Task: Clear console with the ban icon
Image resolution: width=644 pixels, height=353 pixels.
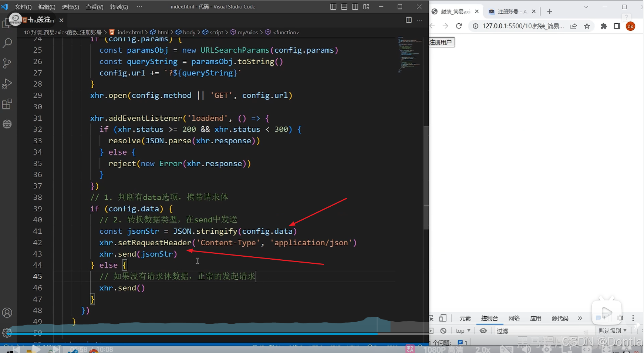Action: [x=444, y=331]
